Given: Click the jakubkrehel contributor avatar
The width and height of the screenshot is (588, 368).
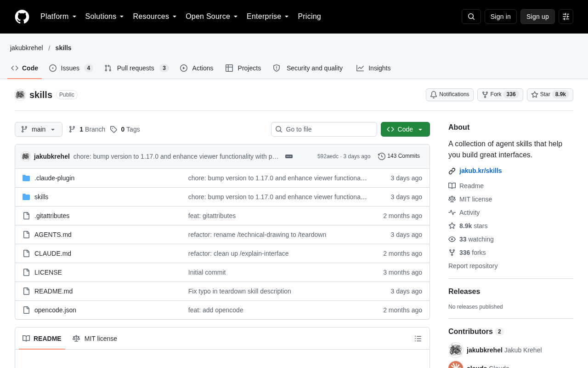Looking at the screenshot, I should pyautogui.click(x=456, y=350).
